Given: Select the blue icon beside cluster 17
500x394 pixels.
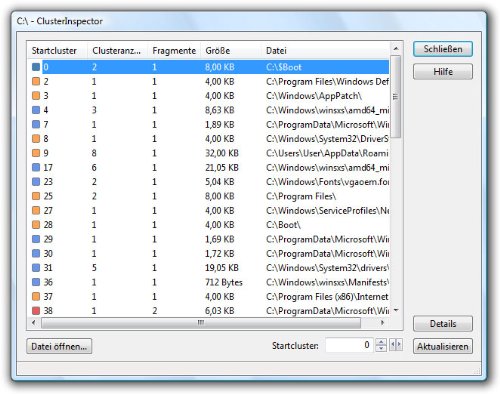Looking at the screenshot, I should pyautogui.click(x=36, y=167).
